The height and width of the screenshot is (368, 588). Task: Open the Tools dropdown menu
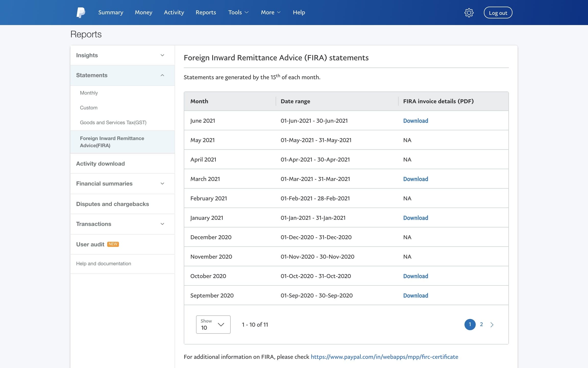tap(238, 12)
